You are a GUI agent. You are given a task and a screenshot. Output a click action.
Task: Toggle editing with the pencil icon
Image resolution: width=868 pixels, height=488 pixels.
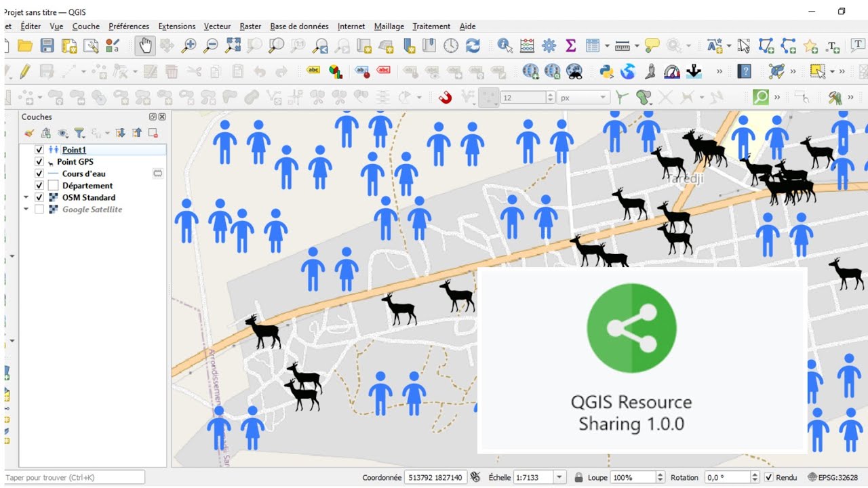coord(25,71)
